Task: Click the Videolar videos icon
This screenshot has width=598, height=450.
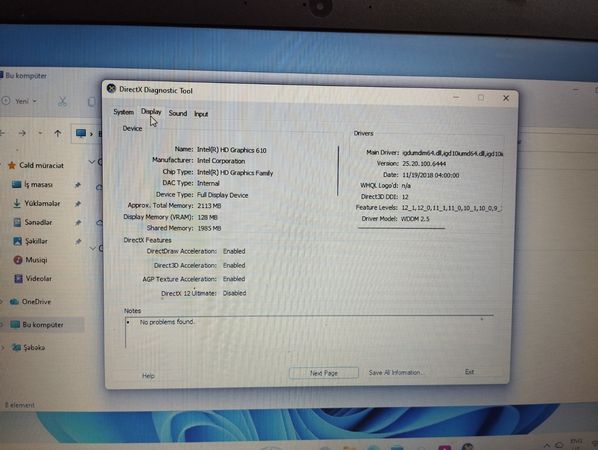Action: [18, 279]
